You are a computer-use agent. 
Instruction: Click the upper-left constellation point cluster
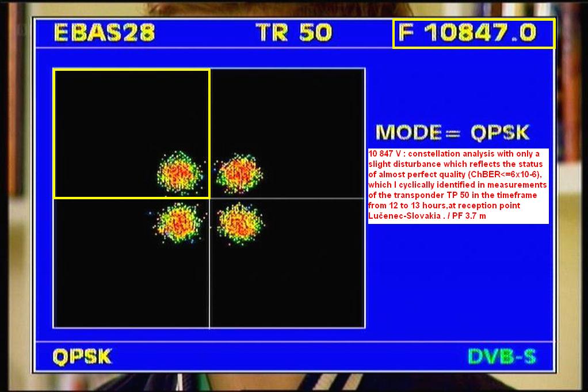(181, 171)
